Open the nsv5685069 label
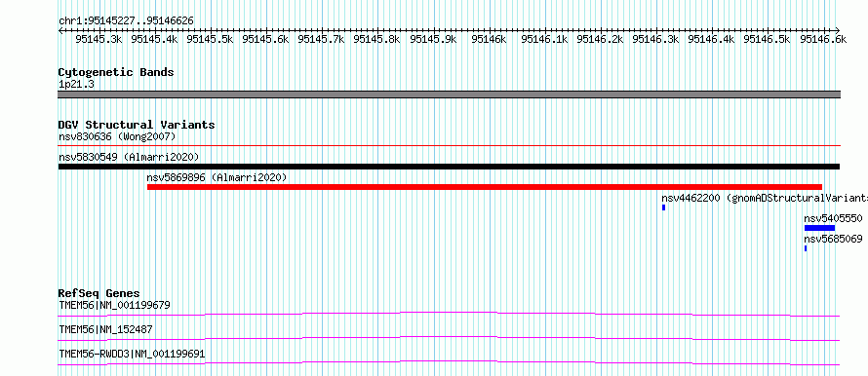This screenshot has width=868, height=376. pyautogui.click(x=833, y=239)
